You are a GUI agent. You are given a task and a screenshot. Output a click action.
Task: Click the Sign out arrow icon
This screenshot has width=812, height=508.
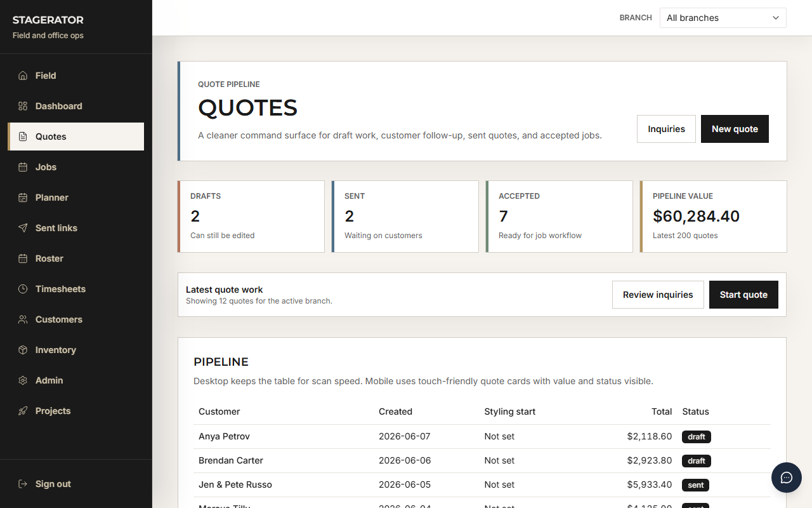pyautogui.click(x=23, y=484)
